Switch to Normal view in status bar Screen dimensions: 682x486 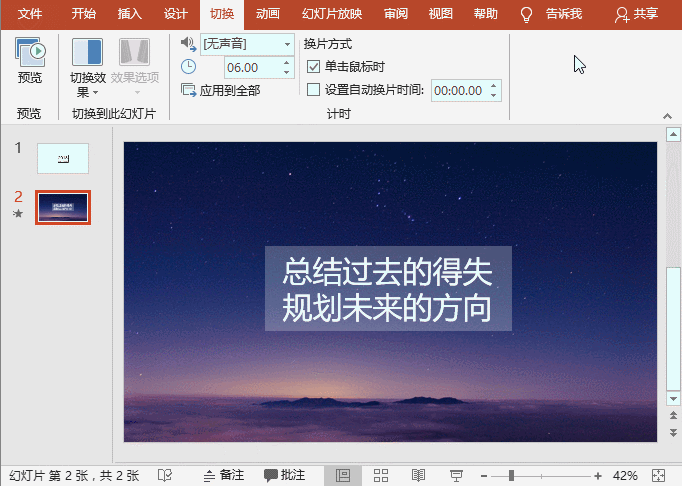(x=343, y=475)
